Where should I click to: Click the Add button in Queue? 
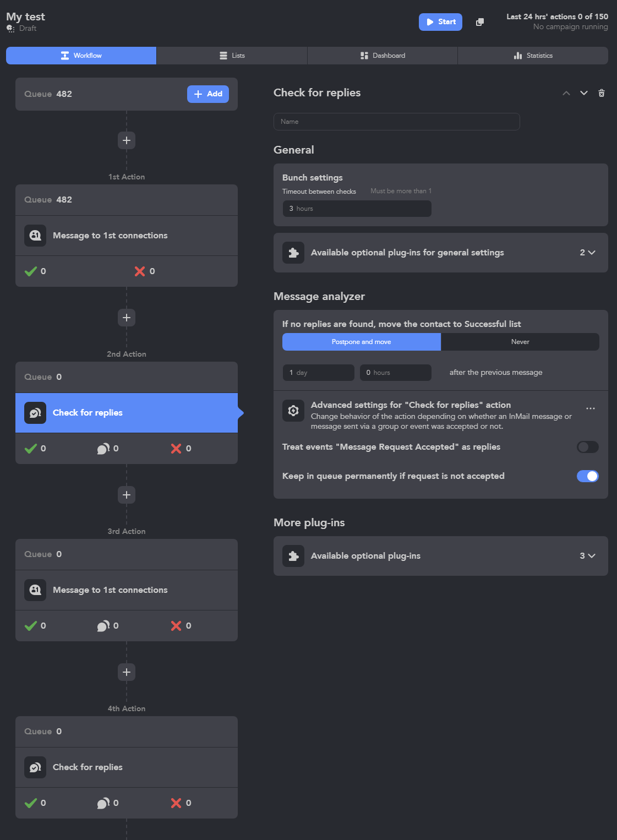[208, 94]
